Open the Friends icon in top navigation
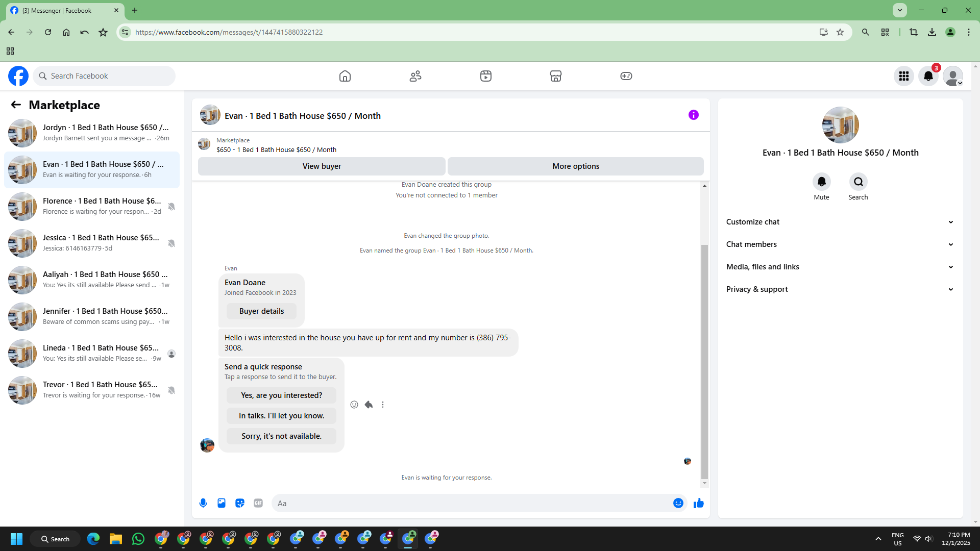This screenshot has width=980, height=551. point(415,76)
